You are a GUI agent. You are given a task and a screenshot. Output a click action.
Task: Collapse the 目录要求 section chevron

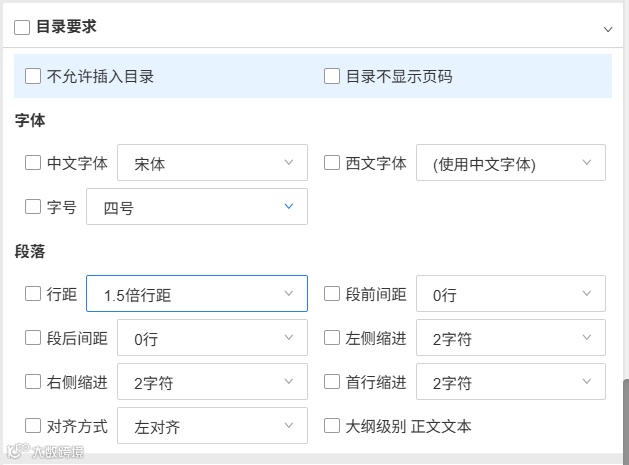(x=607, y=29)
